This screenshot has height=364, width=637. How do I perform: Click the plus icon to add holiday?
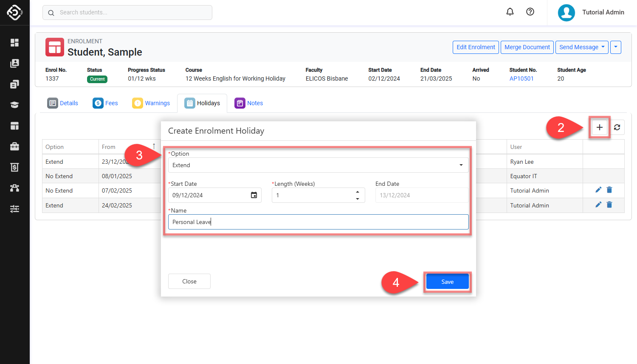click(599, 127)
